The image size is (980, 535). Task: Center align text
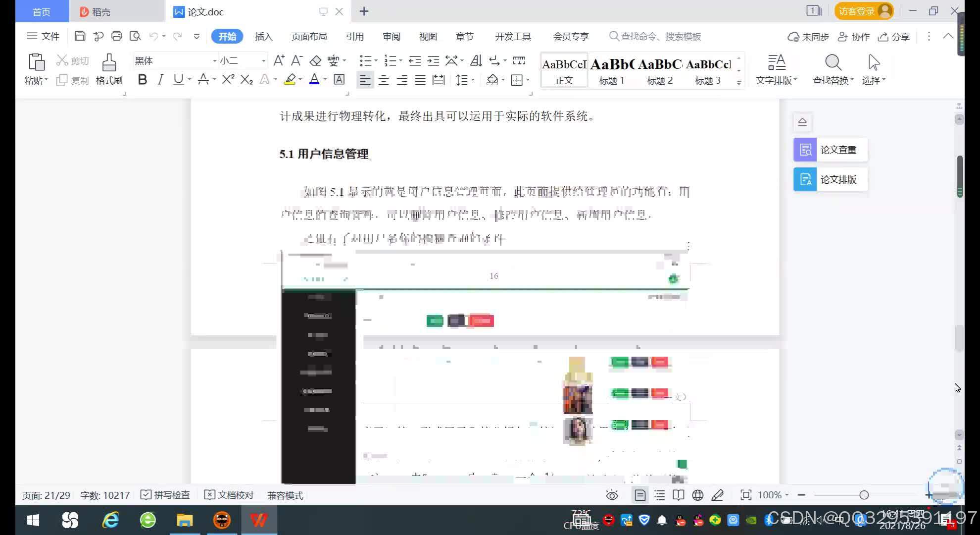click(384, 80)
